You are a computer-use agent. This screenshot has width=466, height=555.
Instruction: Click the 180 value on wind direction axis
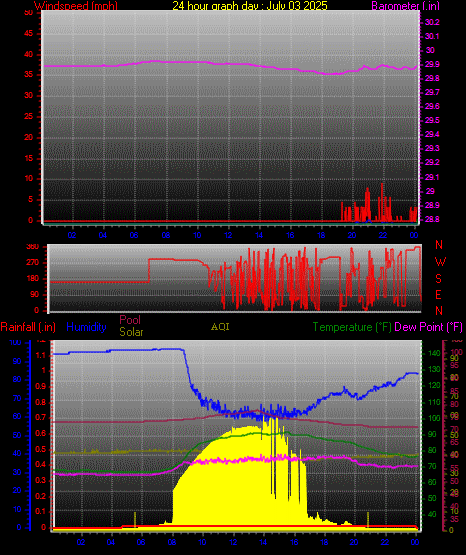tap(33, 279)
